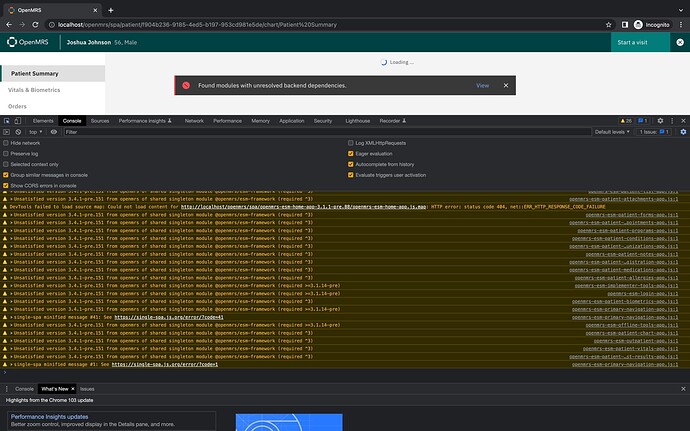Dismiss the unresolved dependencies notification
The height and width of the screenshot is (431, 690).
[x=506, y=85]
